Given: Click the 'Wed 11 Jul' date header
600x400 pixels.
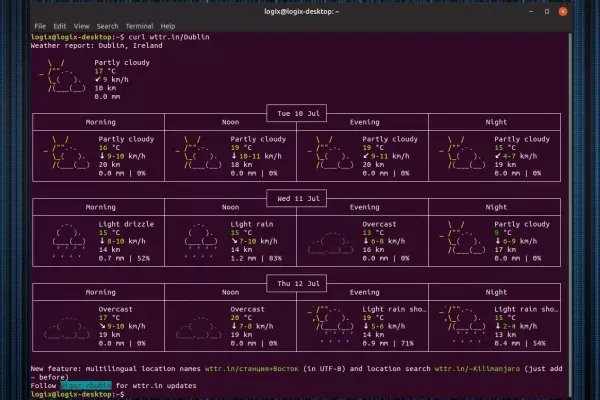Looking at the screenshot, I should pos(298,198).
